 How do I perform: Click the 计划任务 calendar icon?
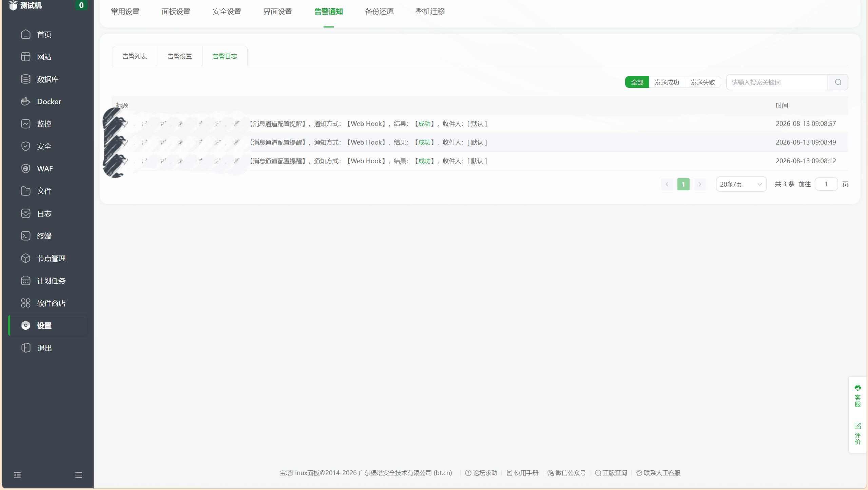(x=26, y=281)
